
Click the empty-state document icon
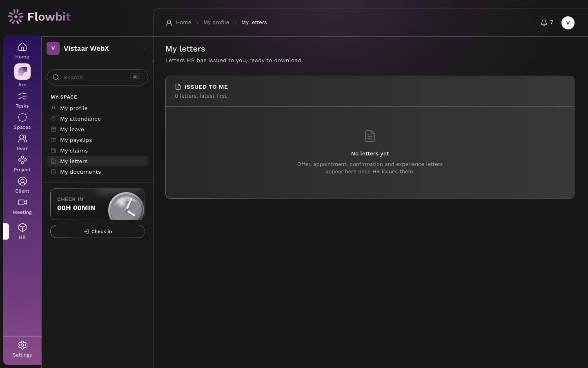point(370,136)
